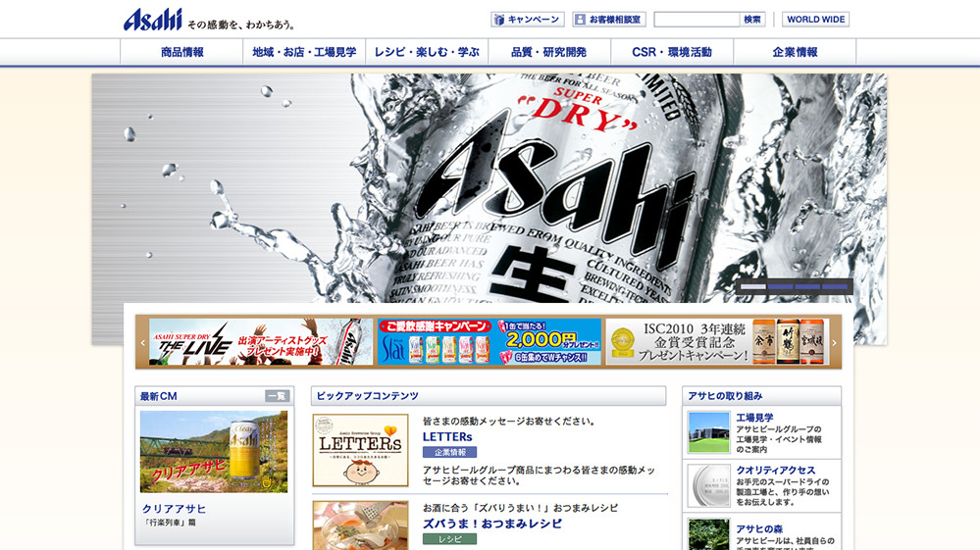Open the ISC2010 金賞受賞記念 banner
Viewport: 980px width, 550px height.
pyautogui.click(x=717, y=341)
